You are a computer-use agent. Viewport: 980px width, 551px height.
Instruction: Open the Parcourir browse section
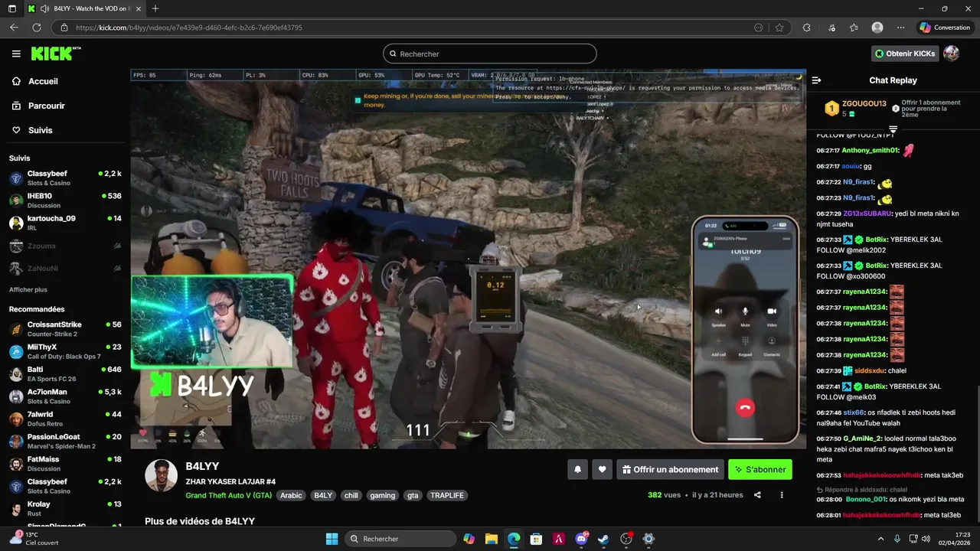click(47, 106)
